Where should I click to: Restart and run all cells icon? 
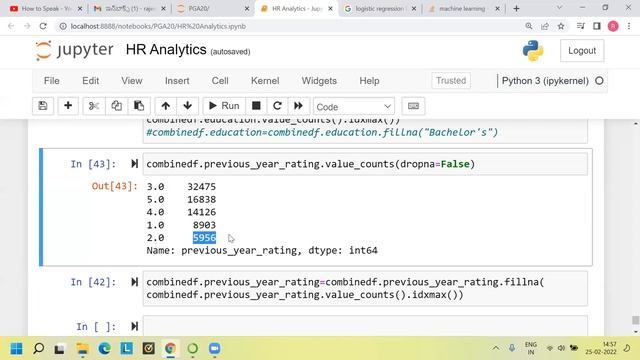tap(298, 106)
